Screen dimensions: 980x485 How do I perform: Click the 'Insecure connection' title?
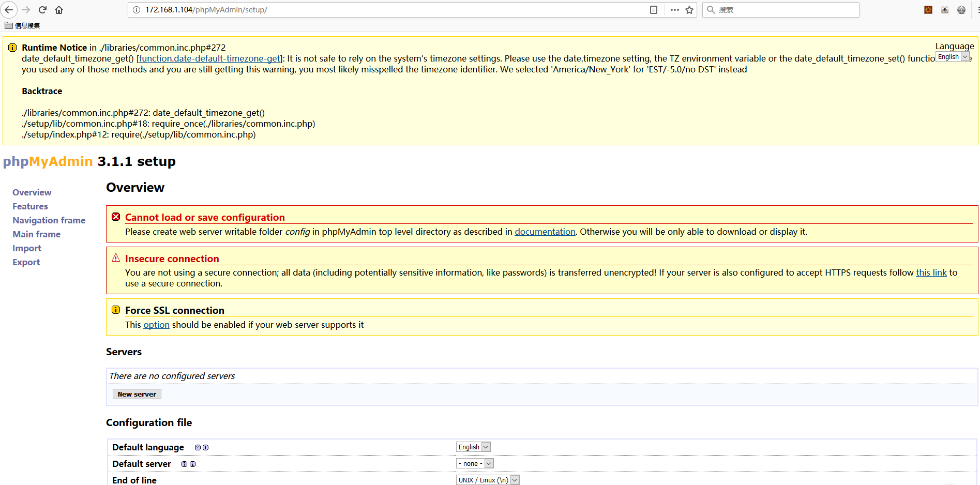172,259
